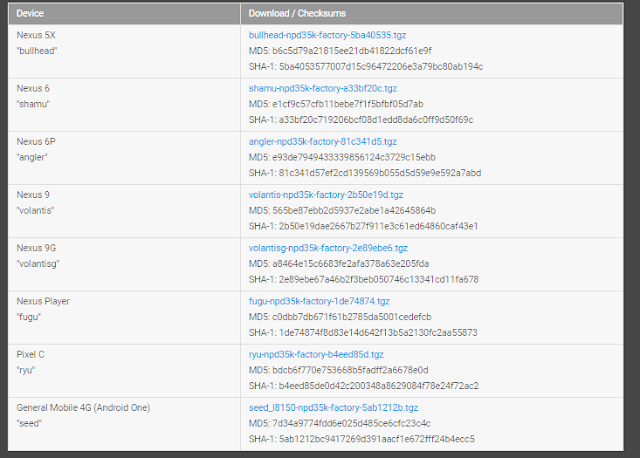
Task: Select the Nexus 9 MD5 checksum
Action: click(x=342, y=211)
